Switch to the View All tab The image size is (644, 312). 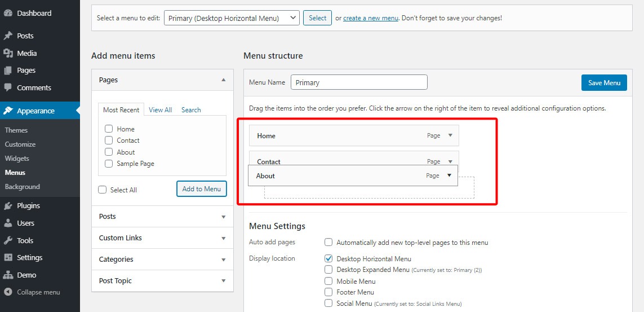point(160,110)
